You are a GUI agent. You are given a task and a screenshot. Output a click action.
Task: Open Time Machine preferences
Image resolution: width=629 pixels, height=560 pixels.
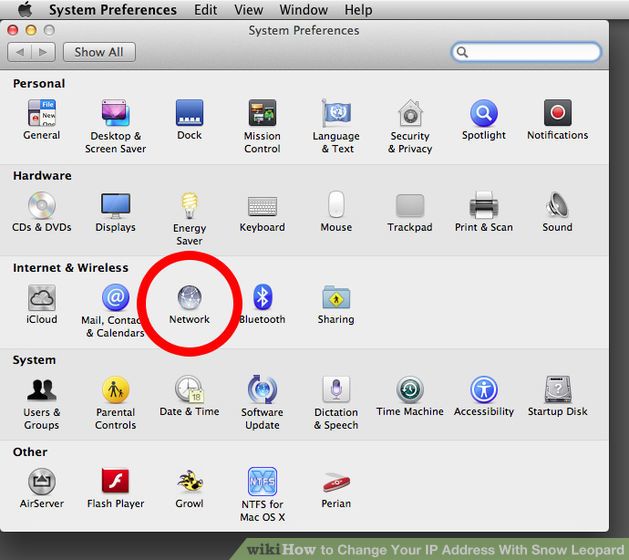pyautogui.click(x=410, y=396)
